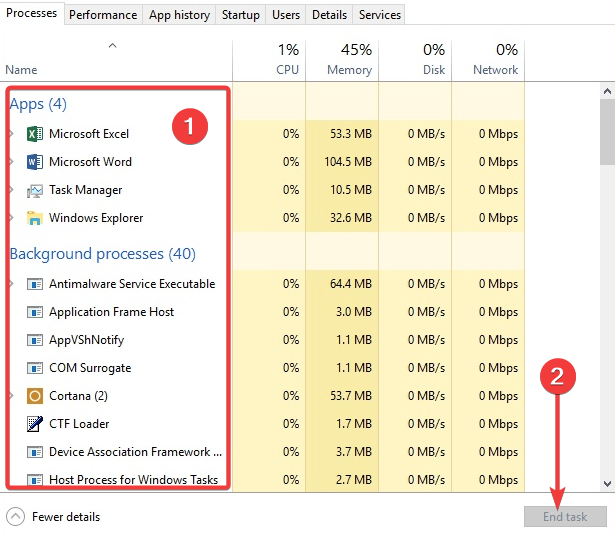The image size is (615, 535).
Task: Click the orange Cortana icon
Action: point(35,396)
